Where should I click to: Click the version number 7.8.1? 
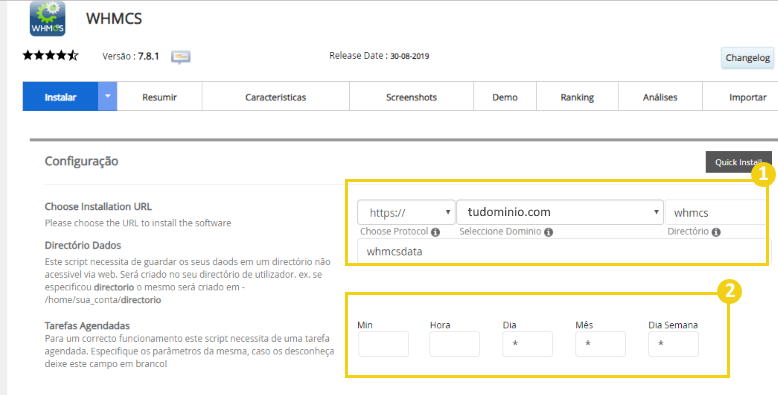[x=148, y=56]
